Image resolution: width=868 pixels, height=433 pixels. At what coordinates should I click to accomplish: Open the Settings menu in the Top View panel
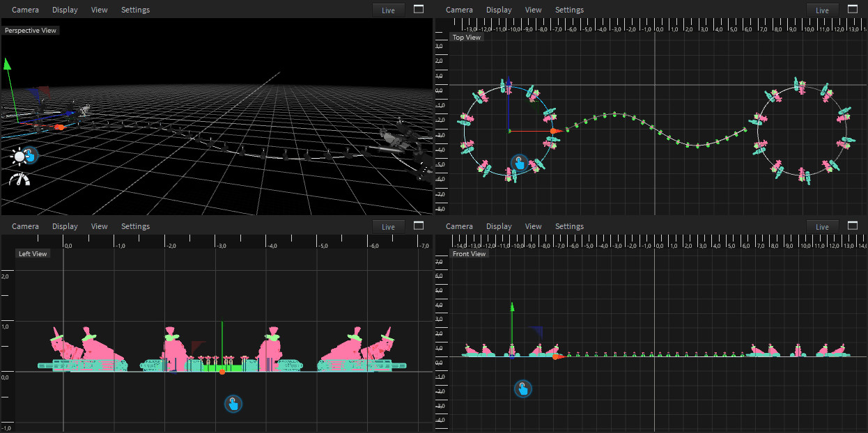point(569,10)
